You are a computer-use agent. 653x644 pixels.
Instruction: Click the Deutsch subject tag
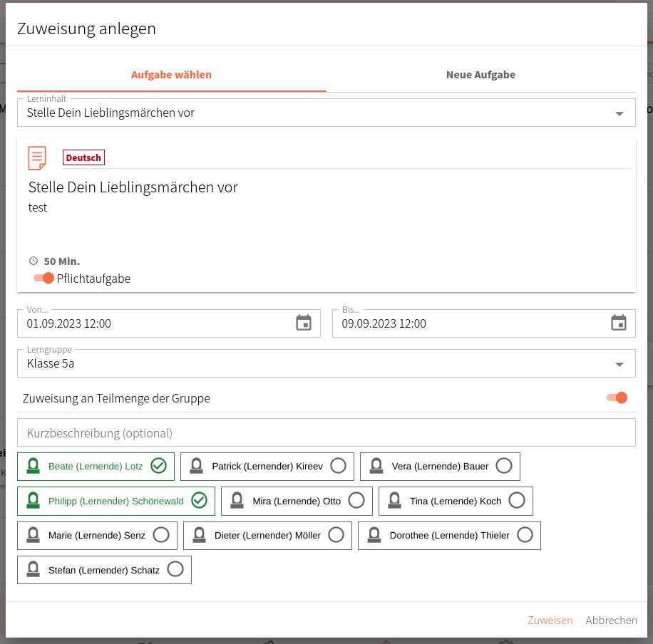pos(83,157)
